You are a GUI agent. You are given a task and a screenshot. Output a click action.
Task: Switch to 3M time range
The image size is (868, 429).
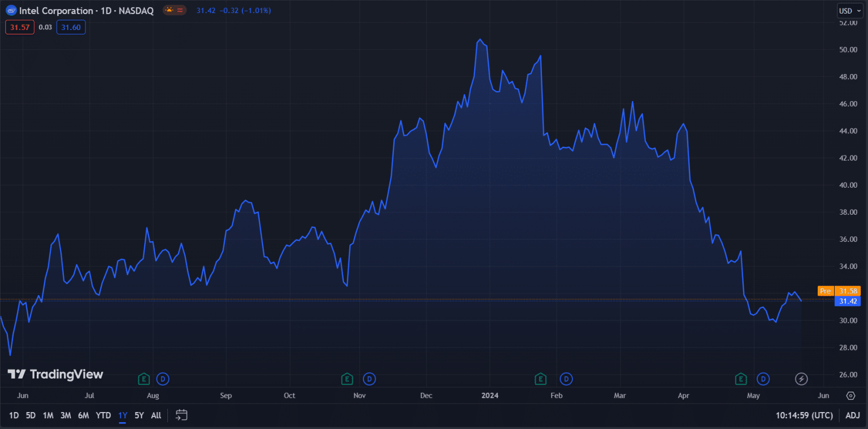coord(66,415)
